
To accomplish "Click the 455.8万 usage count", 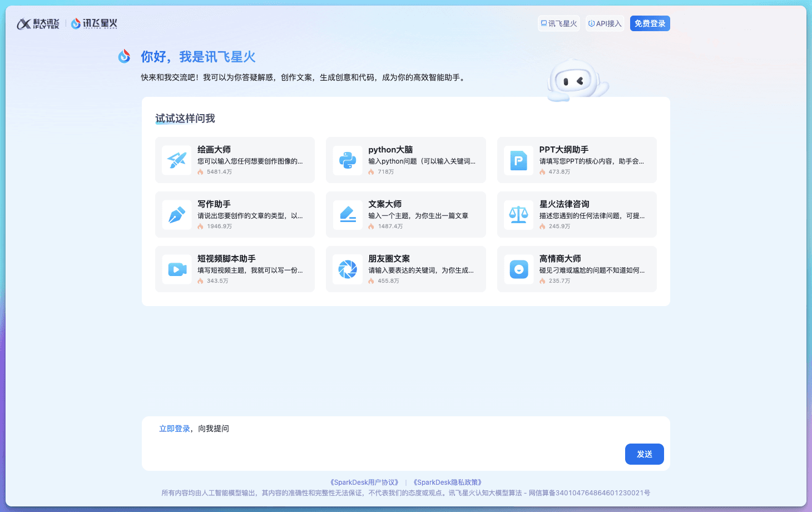I will pos(389,281).
